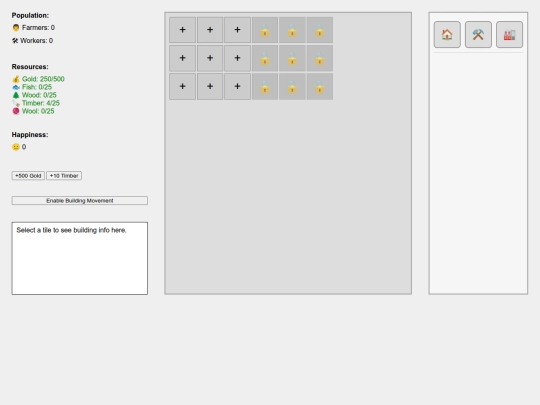The width and height of the screenshot is (540, 405).
Task: Click the locked tile in row two, column four
Action: click(265, 58)
